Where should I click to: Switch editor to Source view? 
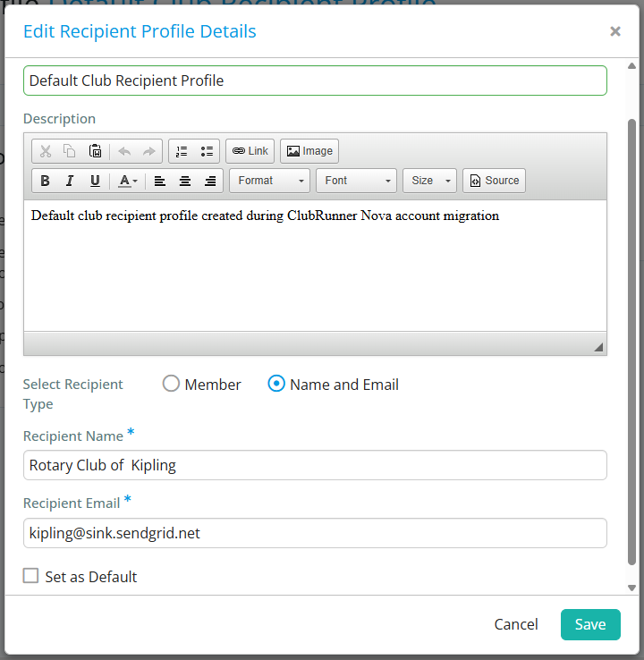[494, 181]
